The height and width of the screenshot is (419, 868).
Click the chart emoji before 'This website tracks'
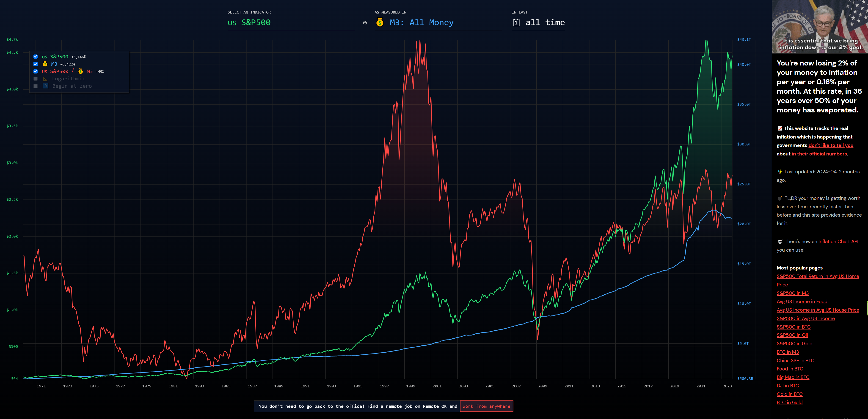point(780,128)
